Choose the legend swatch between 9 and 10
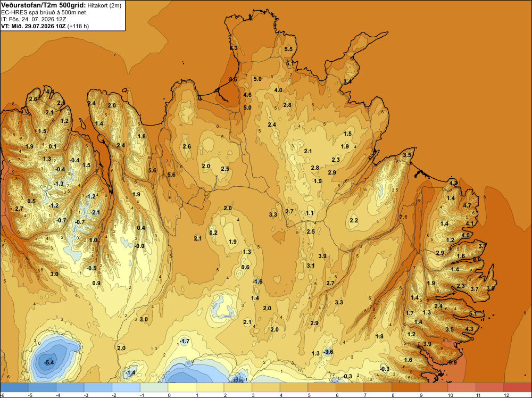 (x=434, y=387)
